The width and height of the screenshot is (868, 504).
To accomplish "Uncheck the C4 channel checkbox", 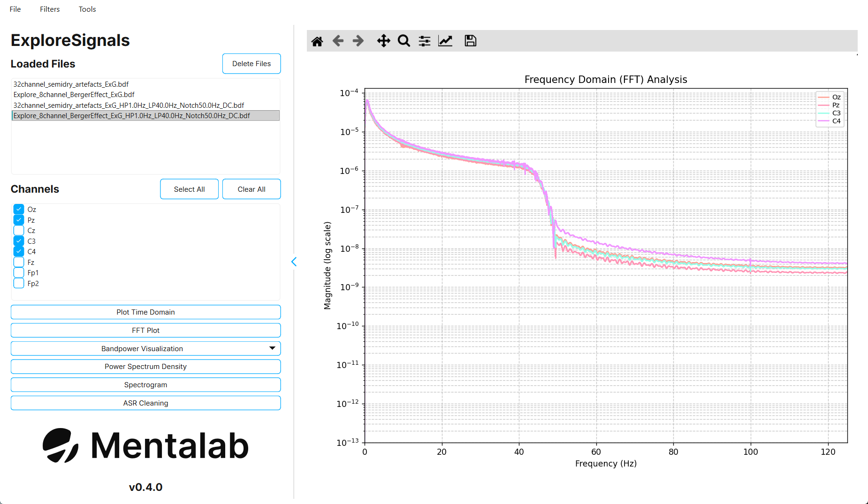I will click(x=19, y=252).
